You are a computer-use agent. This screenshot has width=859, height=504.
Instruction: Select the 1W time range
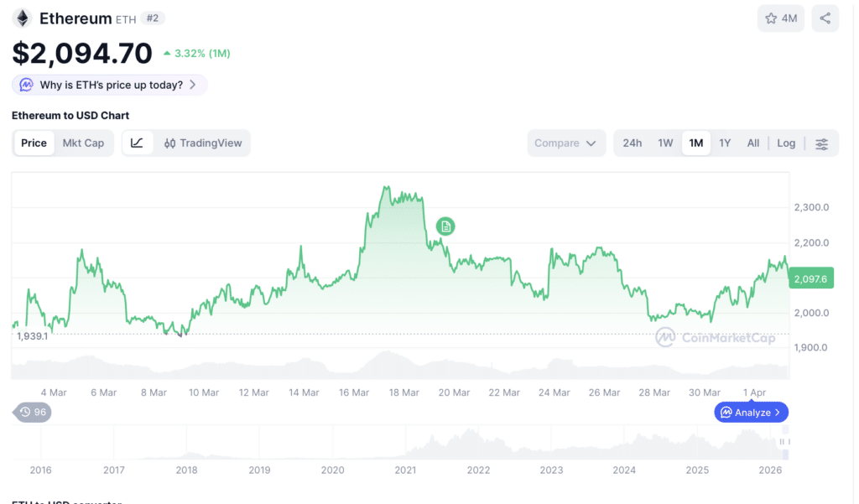coord(665,143)
